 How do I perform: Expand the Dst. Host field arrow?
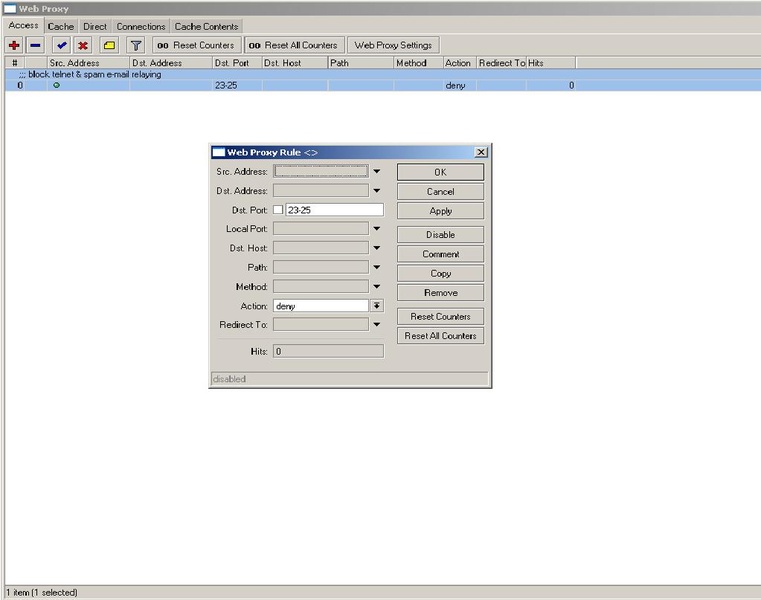point(377,248)
